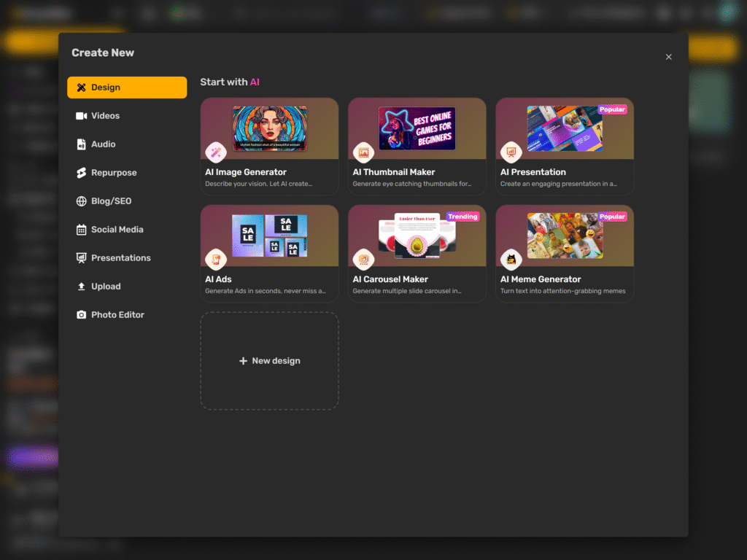Open AI Ads sale preview thumbnail

269,236
